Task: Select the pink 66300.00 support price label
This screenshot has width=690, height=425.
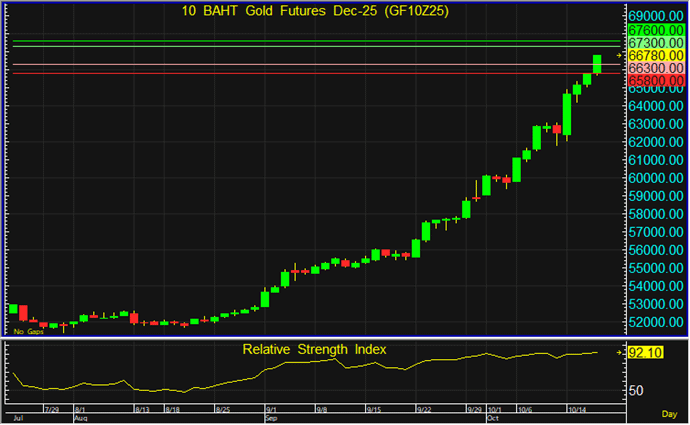Action: 656,68
